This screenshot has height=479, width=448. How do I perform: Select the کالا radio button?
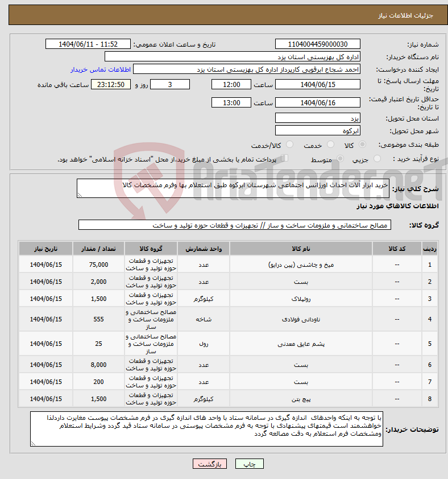[x=362, y=144]
